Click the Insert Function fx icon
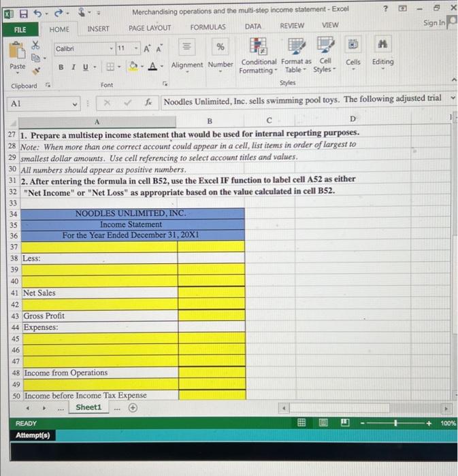458x476 pixels. (148, 103)
